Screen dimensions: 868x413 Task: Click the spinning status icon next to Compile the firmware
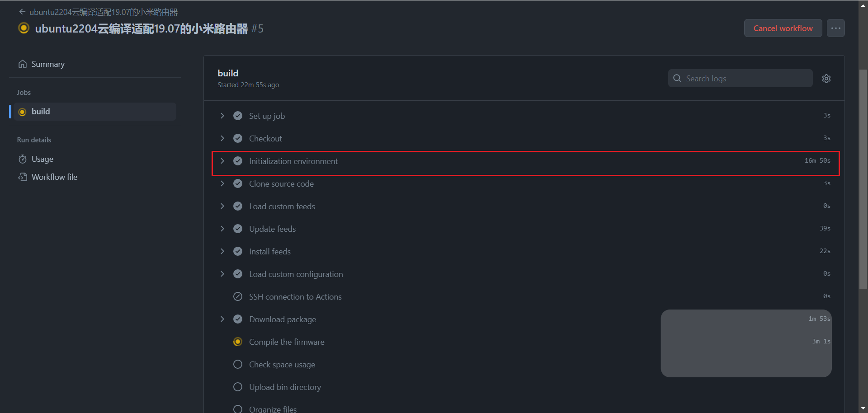click(x=238, y=342)
